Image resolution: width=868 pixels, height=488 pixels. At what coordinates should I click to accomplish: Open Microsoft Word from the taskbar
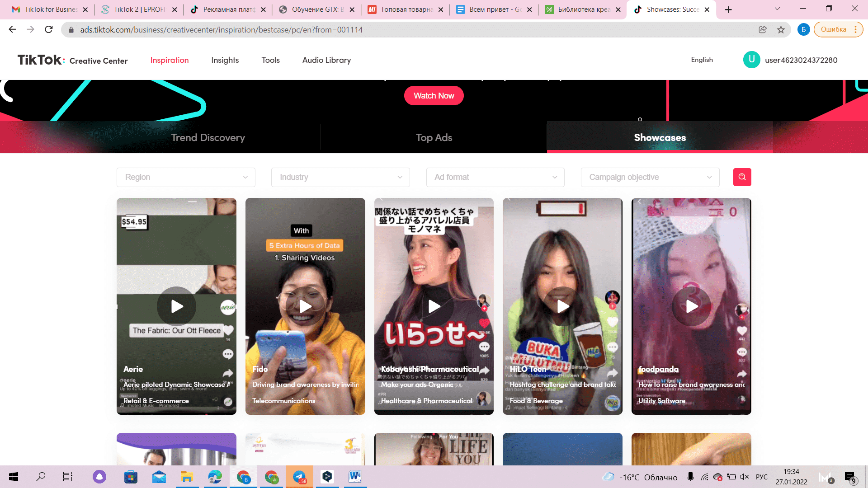pos(355,477)
